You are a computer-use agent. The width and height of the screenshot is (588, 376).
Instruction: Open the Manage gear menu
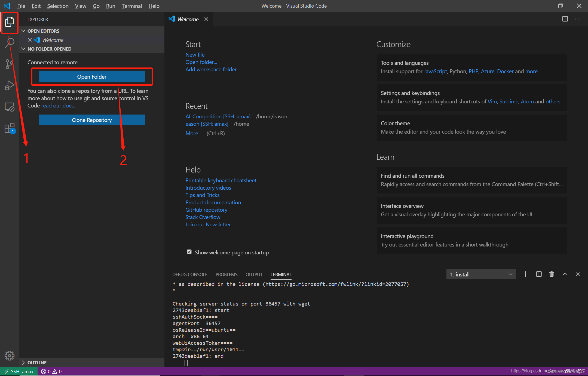(x=10, y=355)
